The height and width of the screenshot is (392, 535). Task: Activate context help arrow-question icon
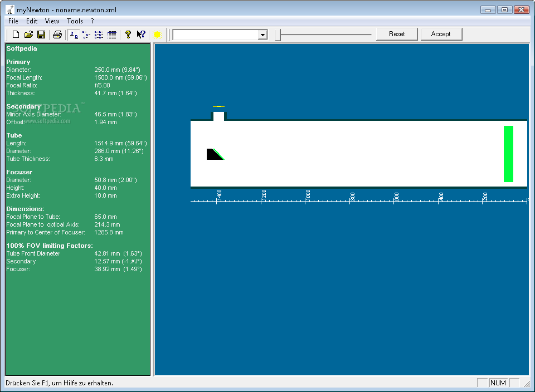[141, 35]
